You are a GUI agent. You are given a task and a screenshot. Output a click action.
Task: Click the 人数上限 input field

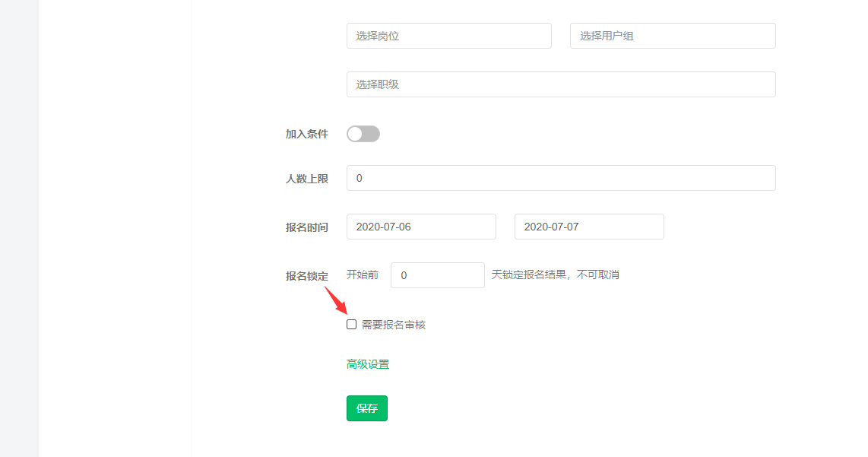(x=561, y=178)
